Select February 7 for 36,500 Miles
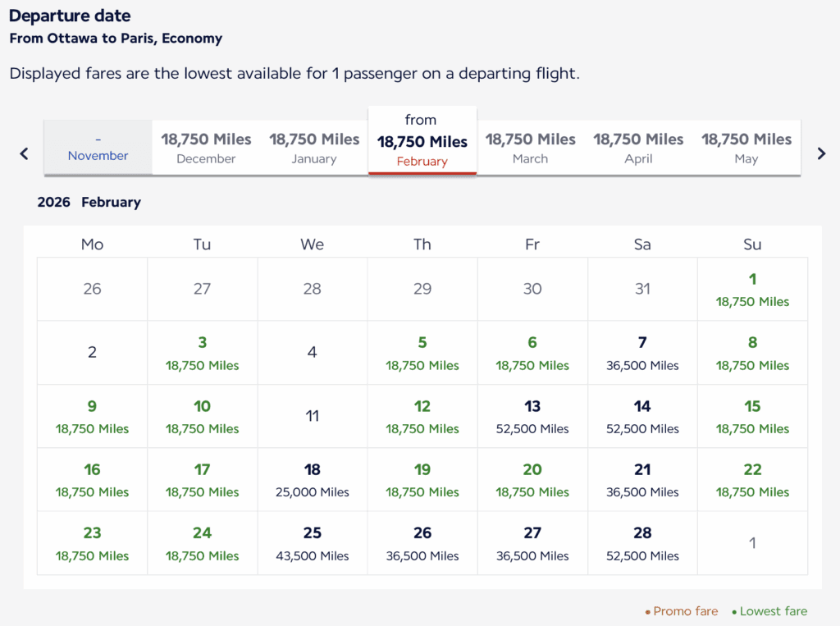 point(642,353)
